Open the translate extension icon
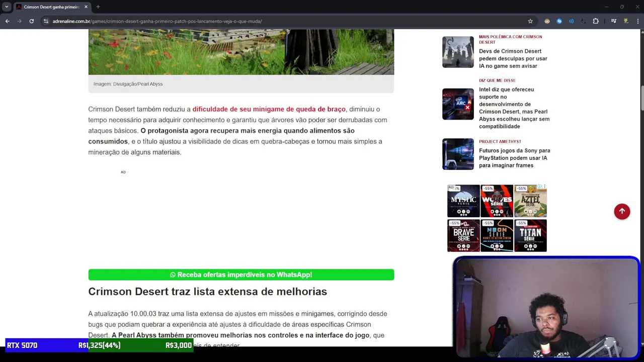 (583, 21)
